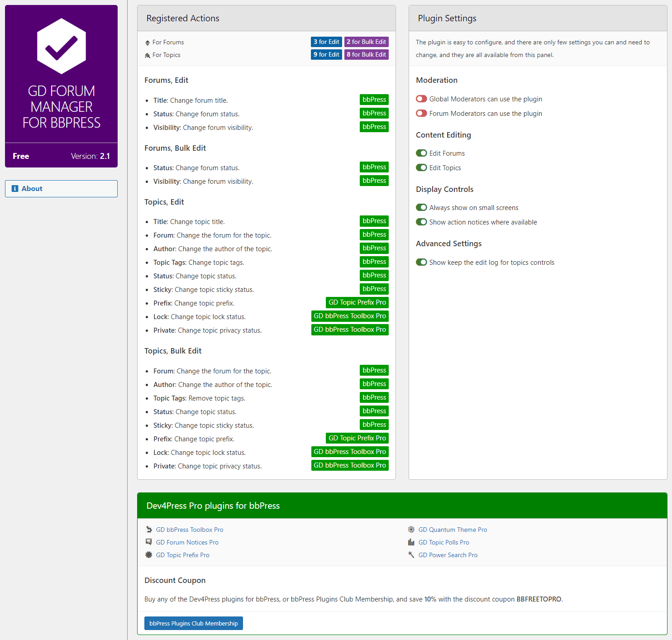Click the GD Topic Polls Pro chart icon

(411, 542)
